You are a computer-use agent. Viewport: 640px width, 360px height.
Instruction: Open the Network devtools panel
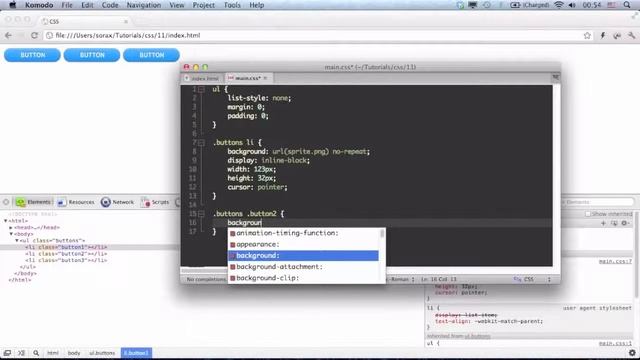coord(118,202)
